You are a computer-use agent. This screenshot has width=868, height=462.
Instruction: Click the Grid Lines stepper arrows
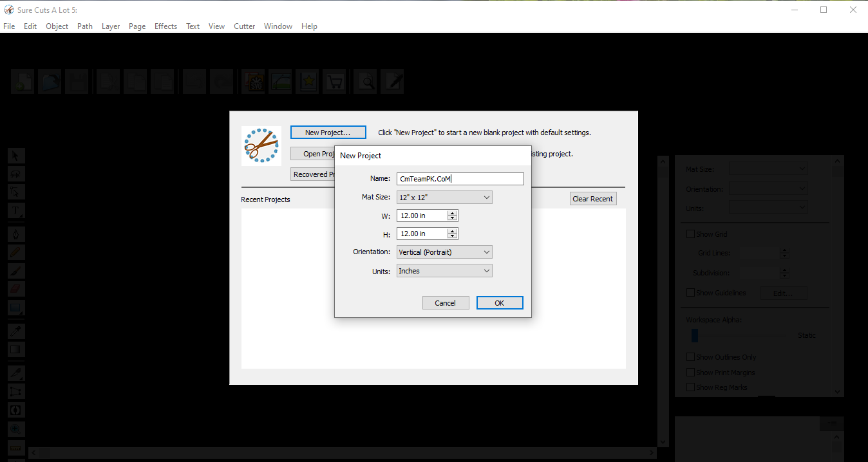click(x=784, y=254)
